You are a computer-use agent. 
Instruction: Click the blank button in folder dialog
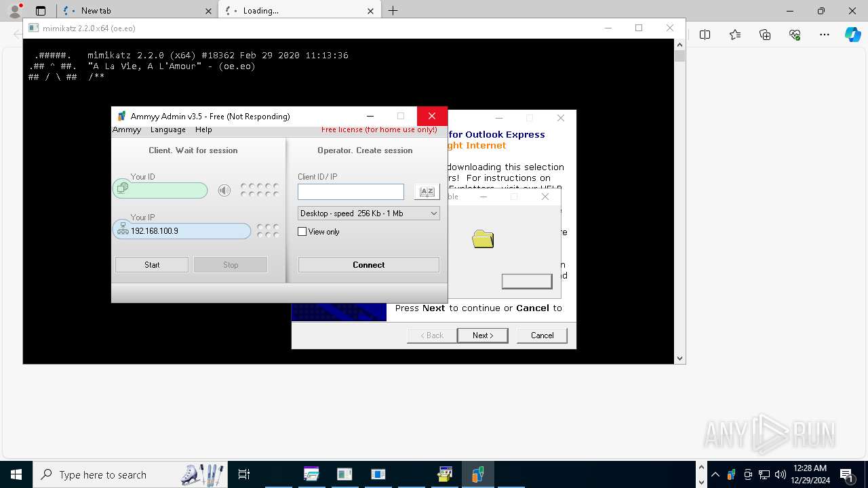coord(527,281)
